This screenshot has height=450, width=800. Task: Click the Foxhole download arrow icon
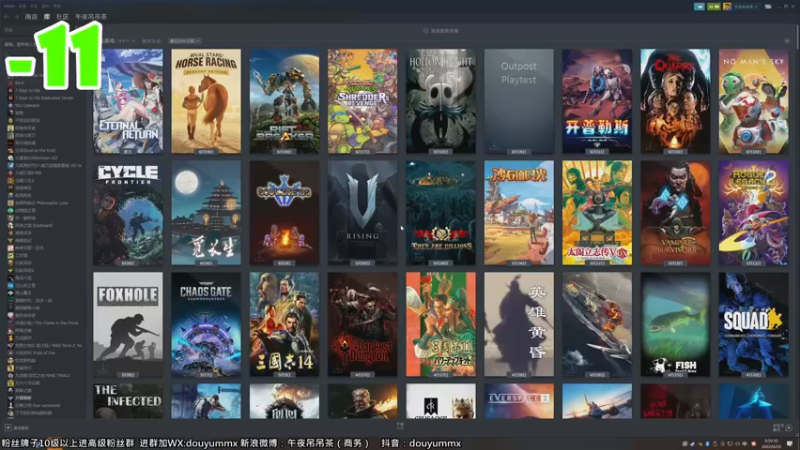tap(103, 368)
